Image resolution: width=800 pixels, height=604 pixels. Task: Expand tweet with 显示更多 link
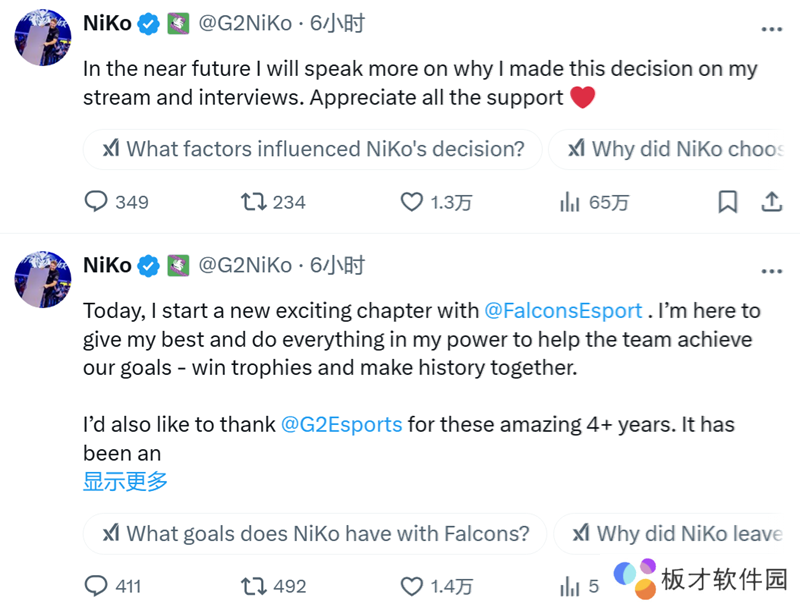coord(125,481)
